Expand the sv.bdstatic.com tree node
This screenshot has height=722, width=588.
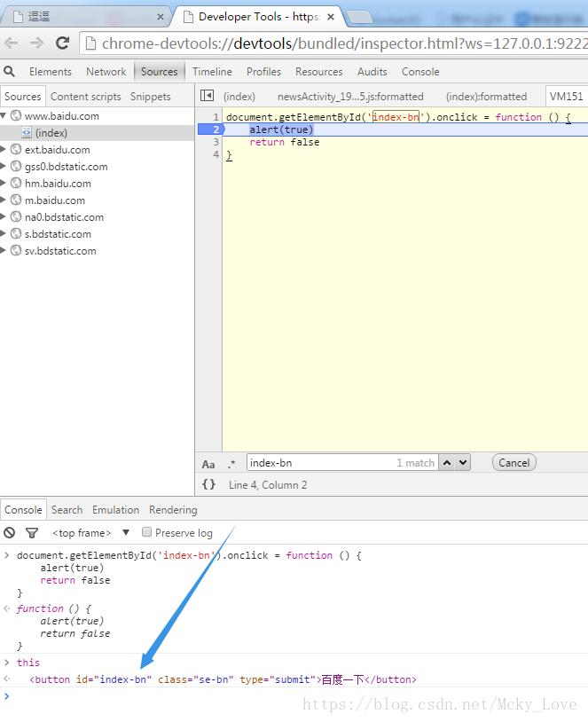(x=4, y=250)
